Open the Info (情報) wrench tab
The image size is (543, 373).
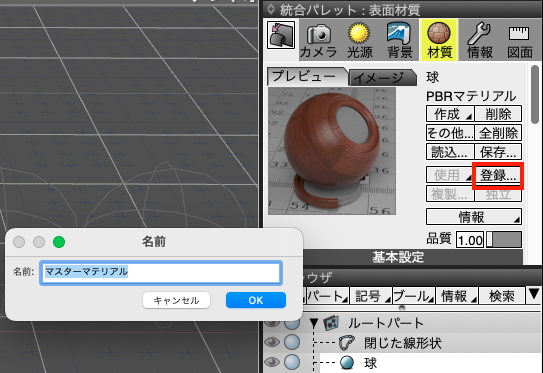click(x=480, y=40)
